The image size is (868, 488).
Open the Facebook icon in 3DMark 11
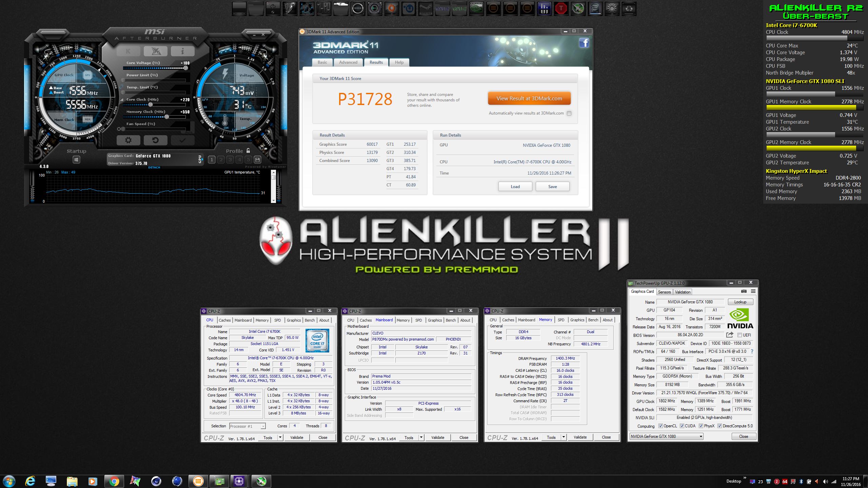pos(584,43)
